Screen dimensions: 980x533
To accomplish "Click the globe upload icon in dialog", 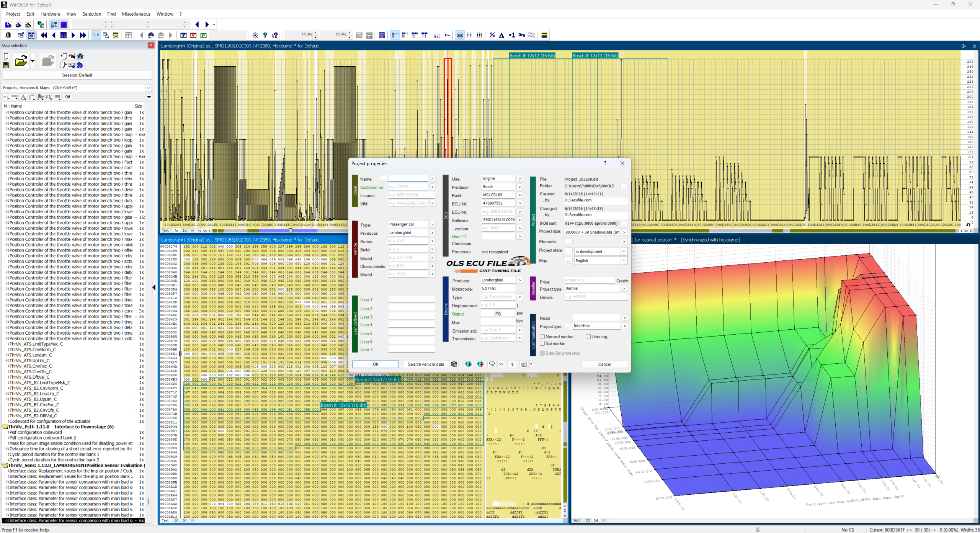I will 481,364.
